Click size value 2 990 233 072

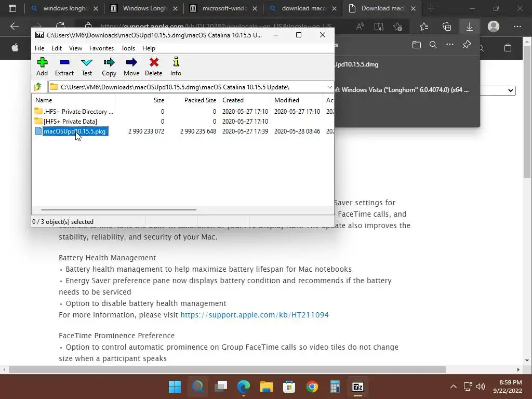tap(146, 131)
